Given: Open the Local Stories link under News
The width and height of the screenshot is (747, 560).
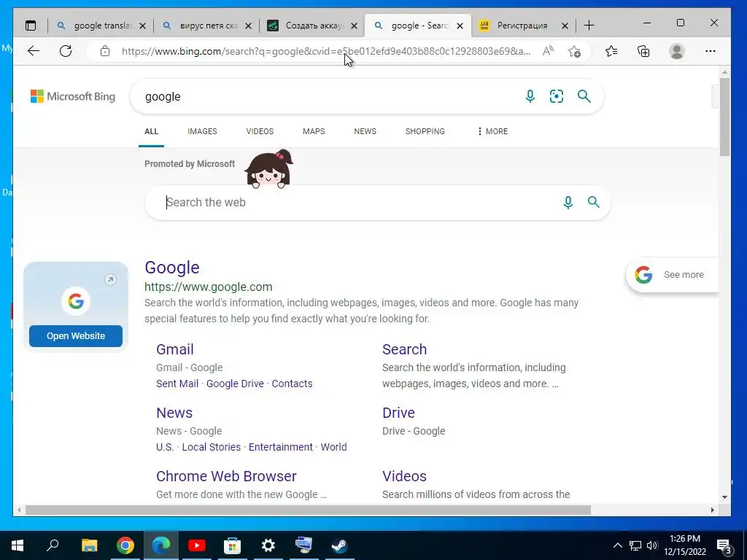Looking at the screenshot, I should (x=211, y=447).
